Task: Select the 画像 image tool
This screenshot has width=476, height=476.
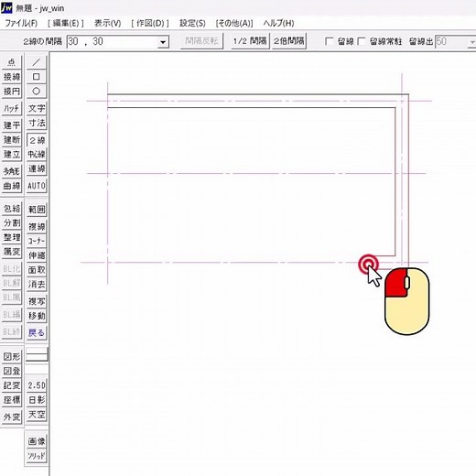Action: (37, 441)
